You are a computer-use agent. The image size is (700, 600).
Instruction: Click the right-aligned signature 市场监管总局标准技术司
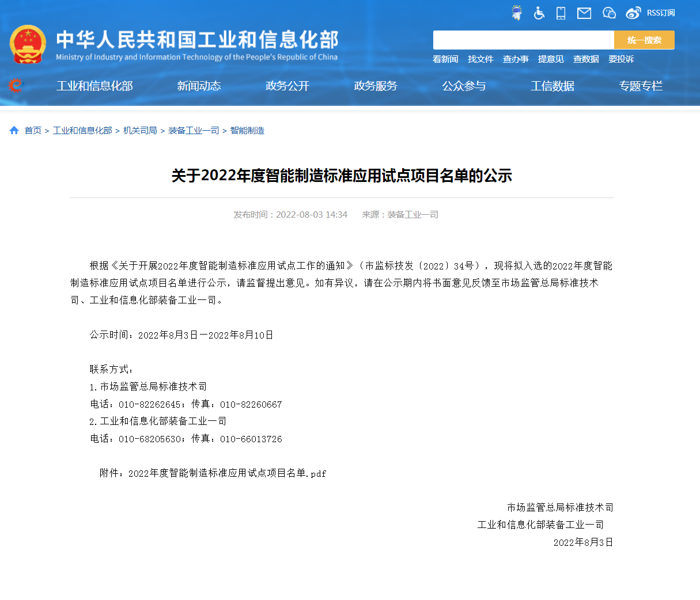coord(560,508)
